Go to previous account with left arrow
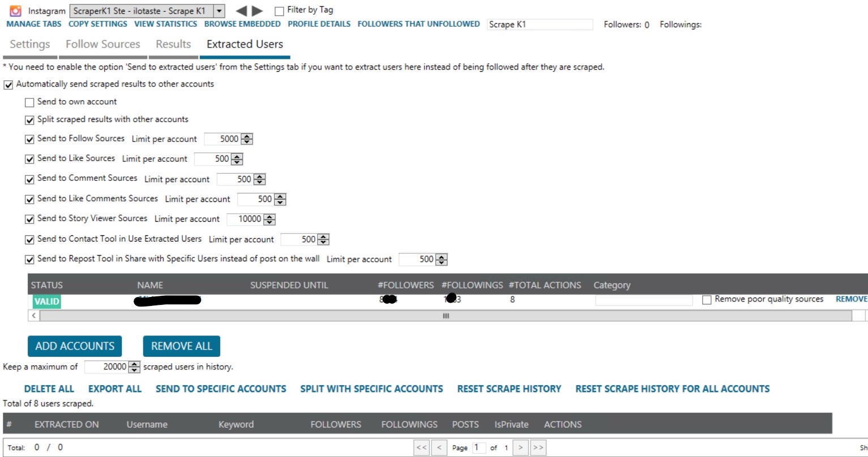Screen dimensions: 868x457 (x=241, y=11)
